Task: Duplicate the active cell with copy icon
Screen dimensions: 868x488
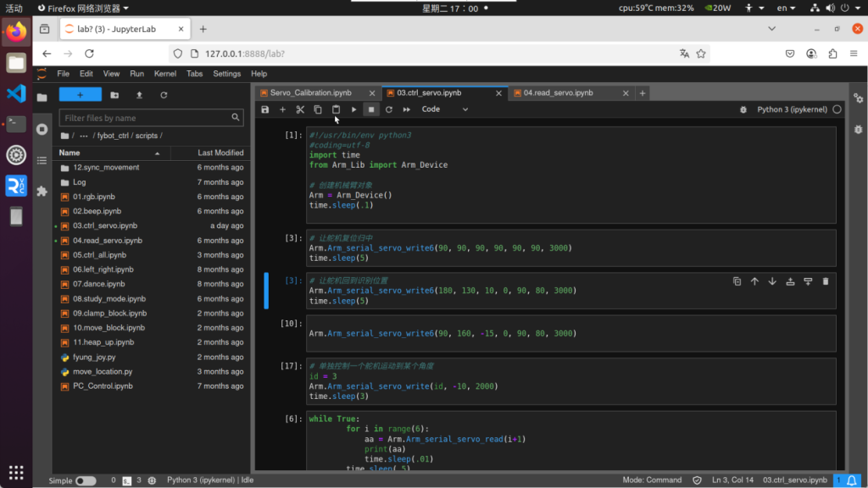Action: point(737,281)
